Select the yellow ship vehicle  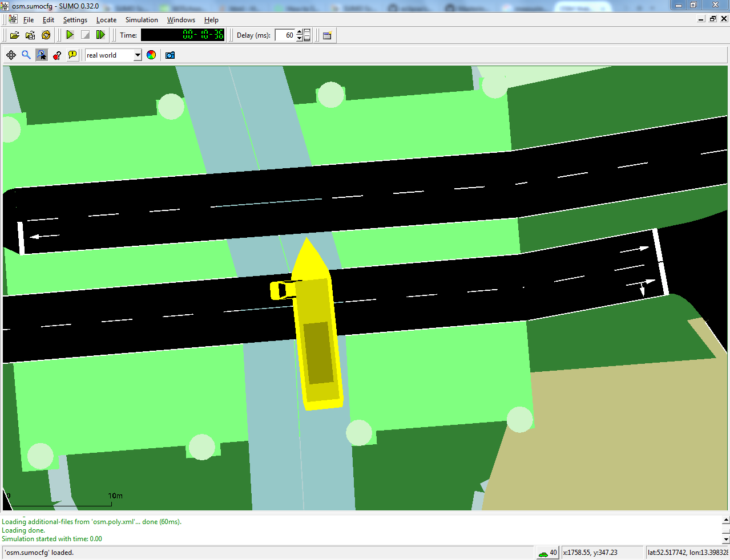click(317, 331)
